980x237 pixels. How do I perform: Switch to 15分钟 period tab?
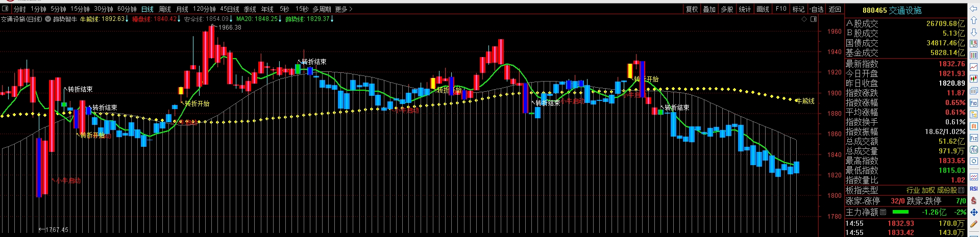pyautogui.click(x=80, y=9)
